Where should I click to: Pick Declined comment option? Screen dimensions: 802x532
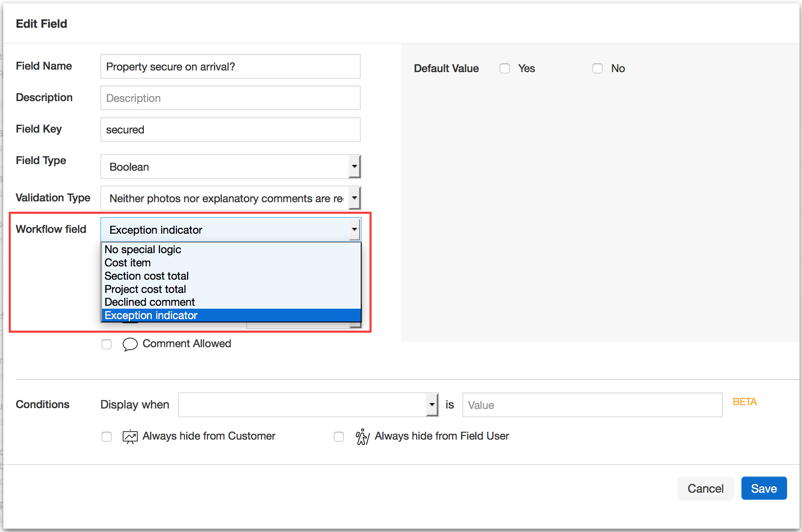pos(149,302)
